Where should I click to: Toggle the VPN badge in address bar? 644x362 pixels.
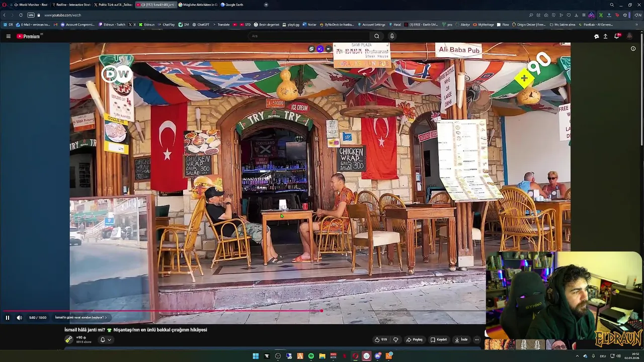click(x=31, y=15)
